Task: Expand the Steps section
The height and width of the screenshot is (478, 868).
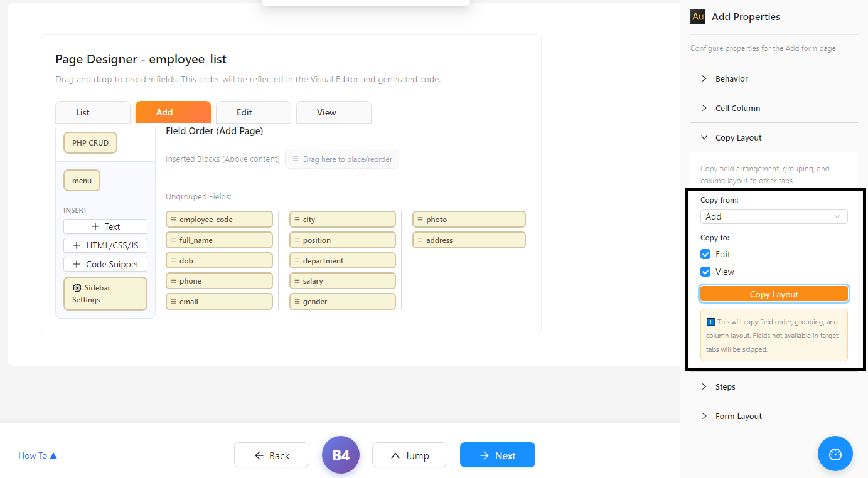Action: [x=774, y=386]
